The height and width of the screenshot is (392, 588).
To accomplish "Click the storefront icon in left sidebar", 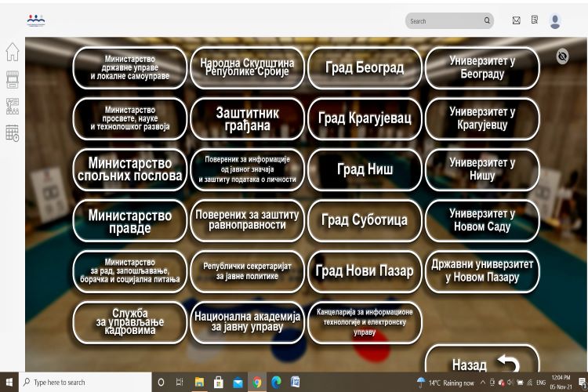I will pyautogui.click(x=12, y=79).
